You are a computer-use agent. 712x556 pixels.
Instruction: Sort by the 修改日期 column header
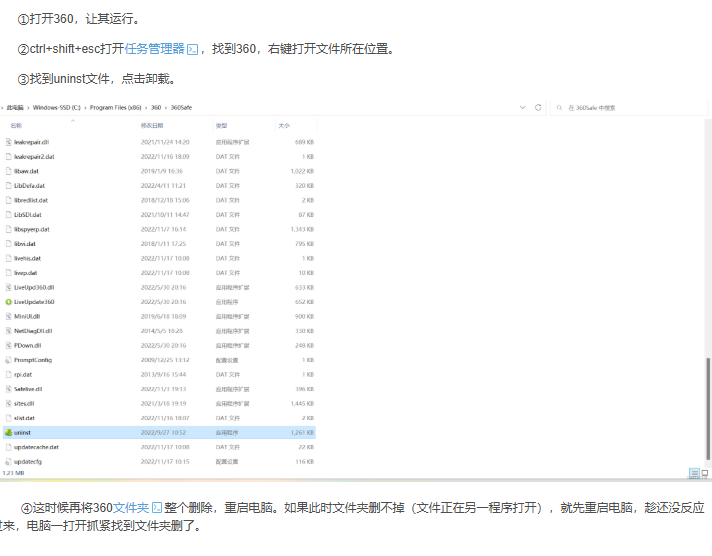pos(152,125)
